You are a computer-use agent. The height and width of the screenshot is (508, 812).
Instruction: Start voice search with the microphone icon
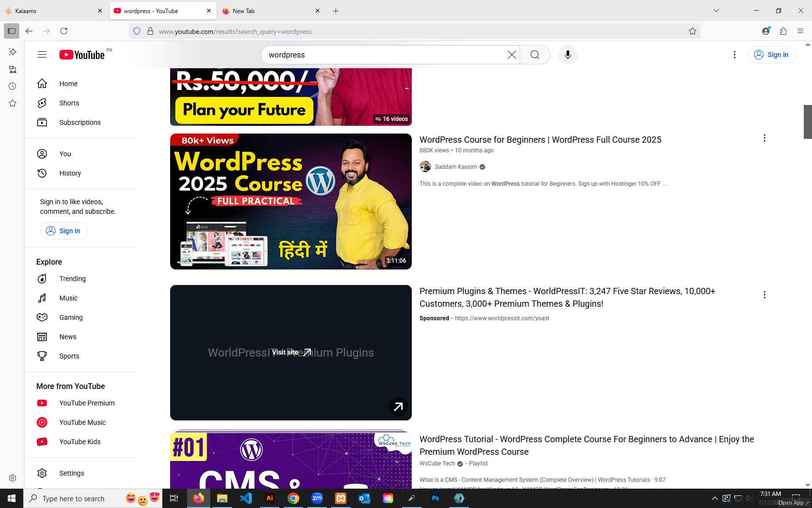tap(568, 55)
